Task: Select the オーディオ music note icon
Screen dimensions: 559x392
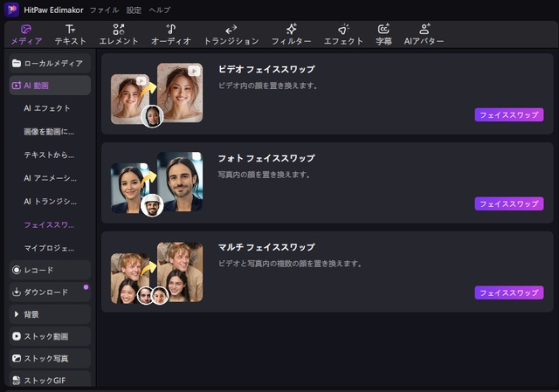Action: coord(171,29)
